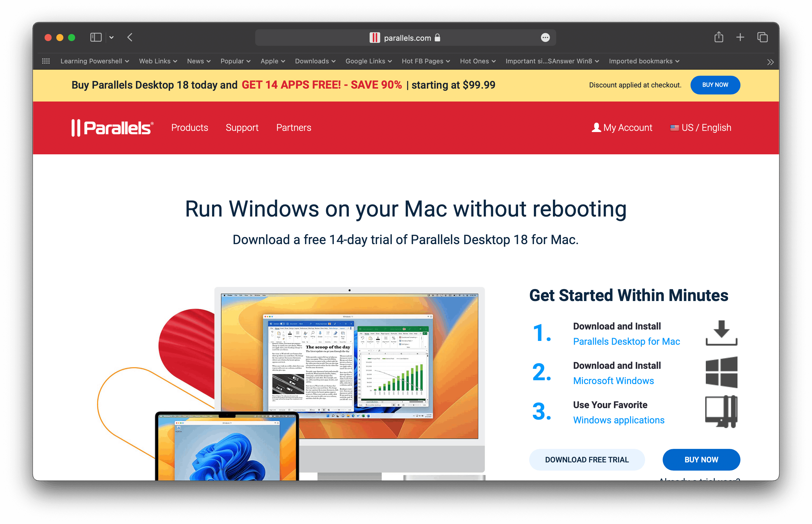Open the Windows applications link
812x524 pixels.
[x=618, y=420]
